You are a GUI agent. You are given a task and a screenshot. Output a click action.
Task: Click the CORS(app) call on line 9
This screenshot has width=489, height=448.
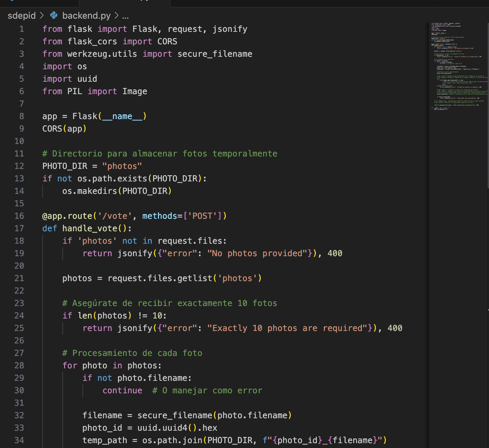pyautogui.click(x=64, y=129)
